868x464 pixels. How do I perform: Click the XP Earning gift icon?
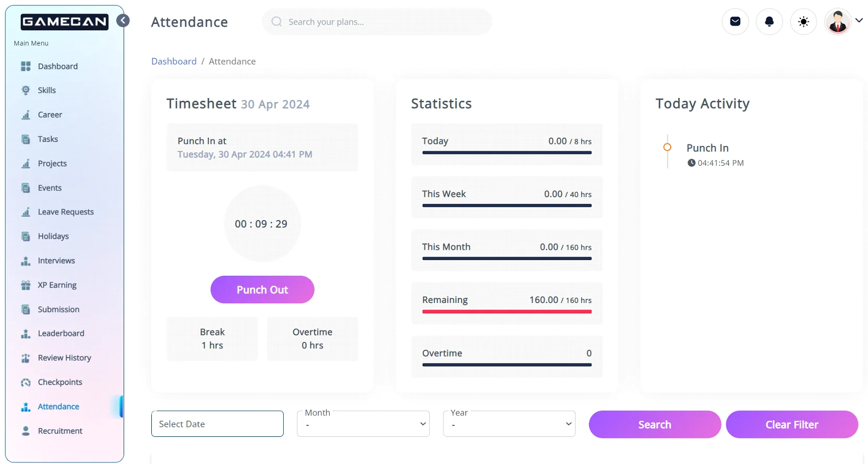[x=26, y=285]
